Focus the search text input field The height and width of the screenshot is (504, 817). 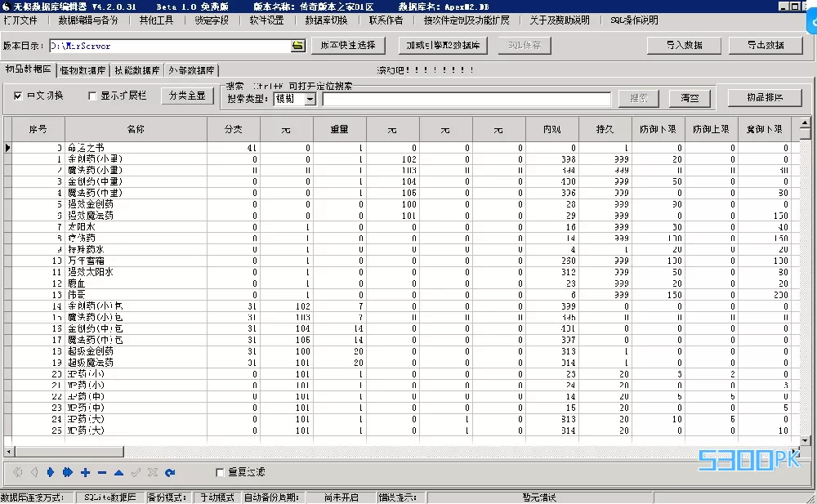tap(467, 99)
